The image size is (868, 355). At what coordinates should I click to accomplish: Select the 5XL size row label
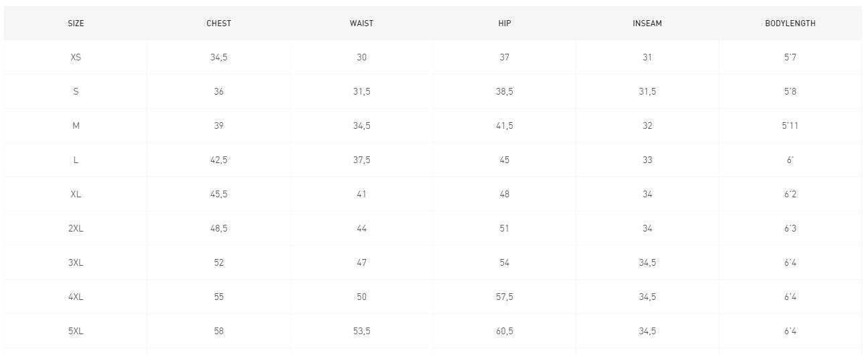click(76, 332)
